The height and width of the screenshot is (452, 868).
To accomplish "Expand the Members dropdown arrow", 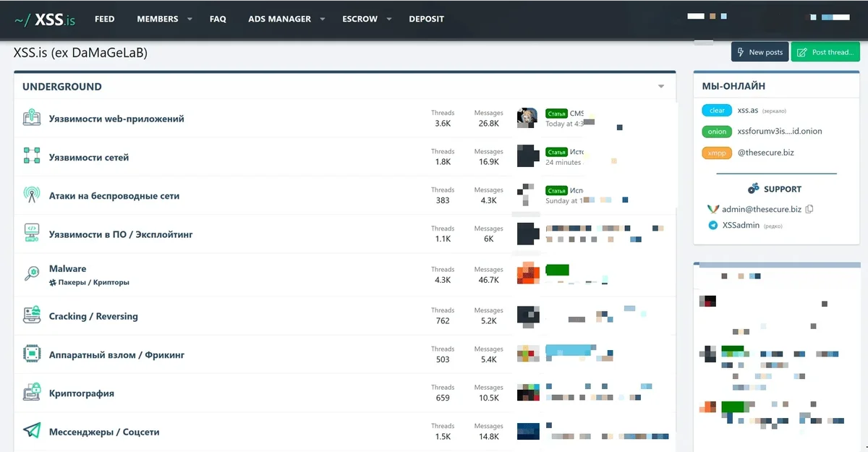I will click(190, 19).
